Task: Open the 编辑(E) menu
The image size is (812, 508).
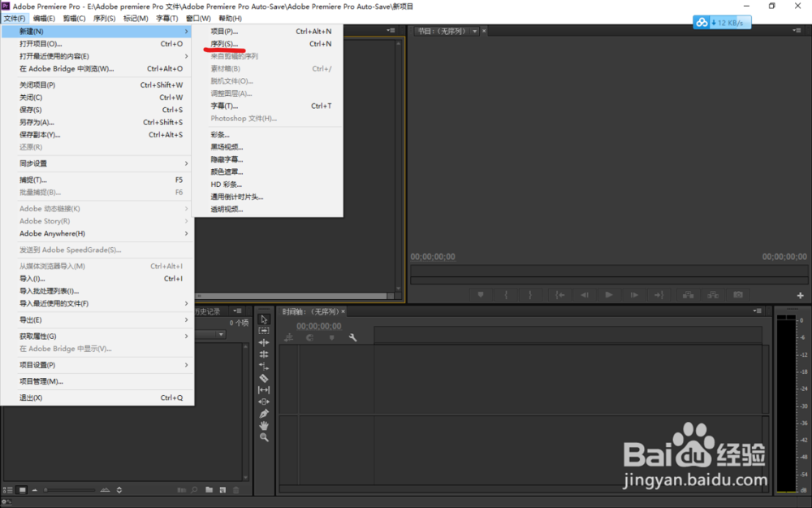Action: point(44,18)
